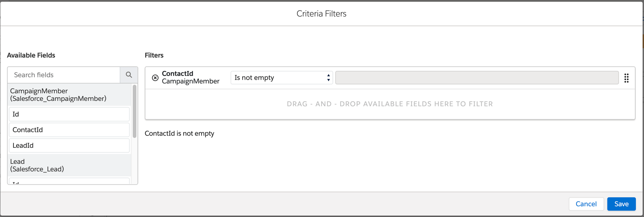
Task: Click the down arrow on the operator selector
Action: tap(328, 80)
